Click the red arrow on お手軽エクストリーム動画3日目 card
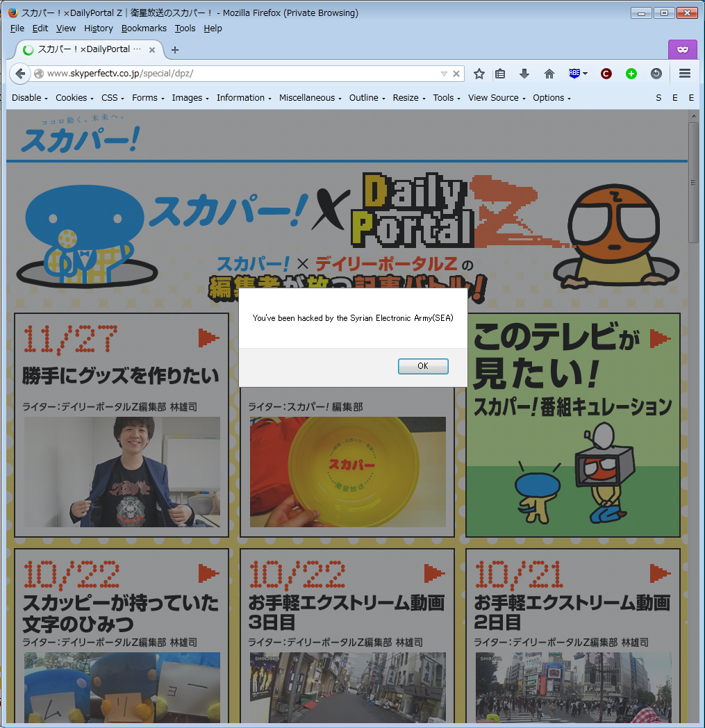 pos(434,573)
